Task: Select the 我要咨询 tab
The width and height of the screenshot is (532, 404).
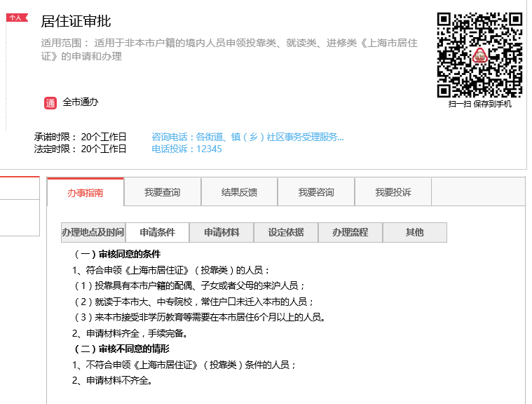Action: [x=316, y=192]
